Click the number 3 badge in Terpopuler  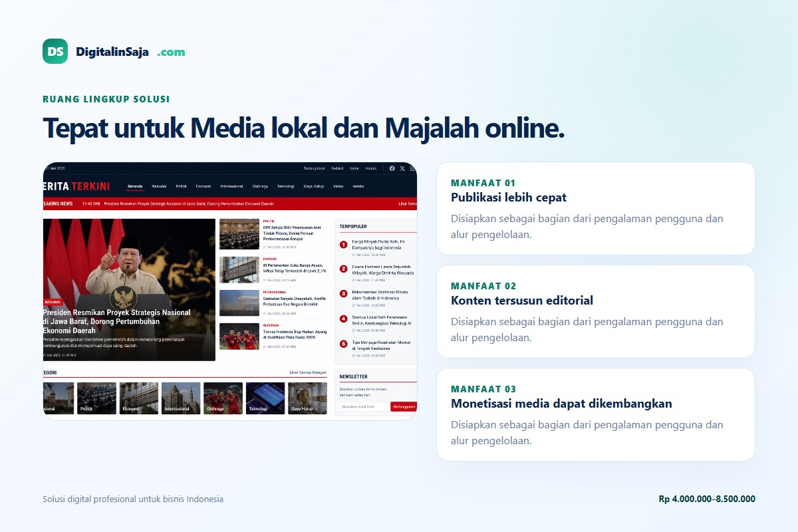344,294
